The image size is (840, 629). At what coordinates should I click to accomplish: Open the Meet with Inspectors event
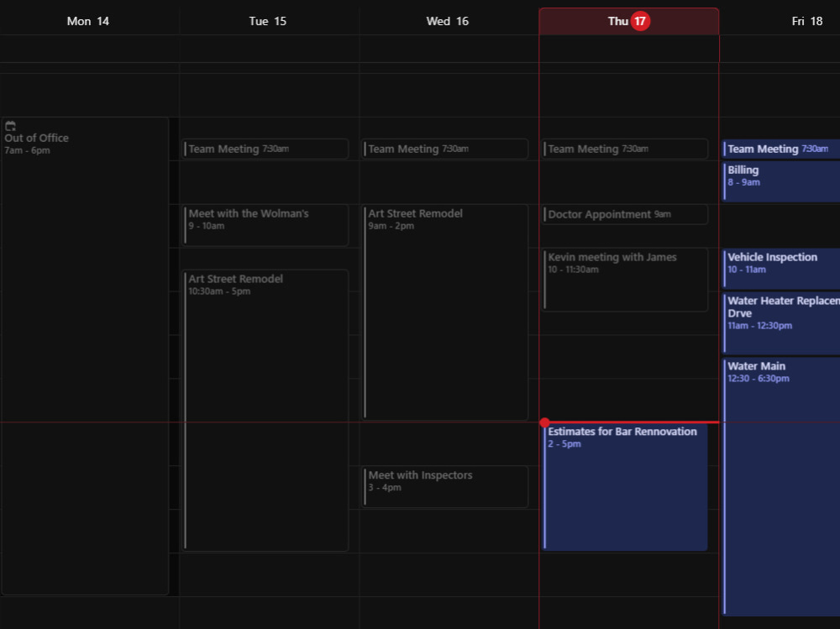pos(444,486)
